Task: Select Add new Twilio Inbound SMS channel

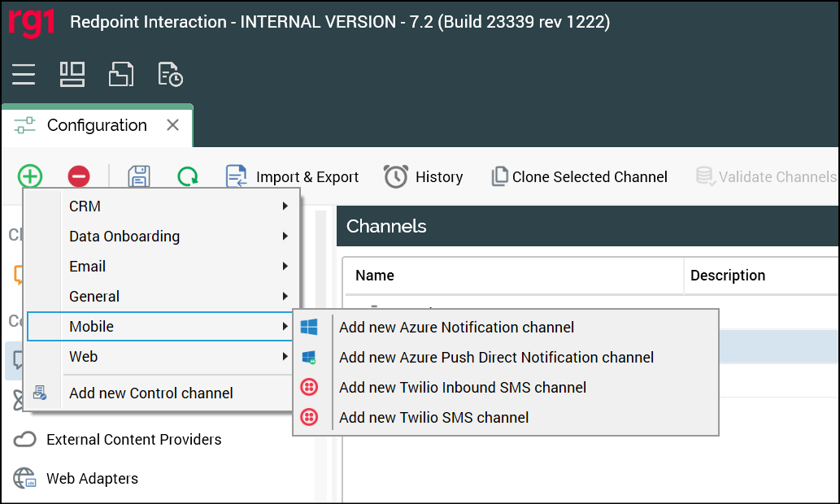Action: coord(462,387)
